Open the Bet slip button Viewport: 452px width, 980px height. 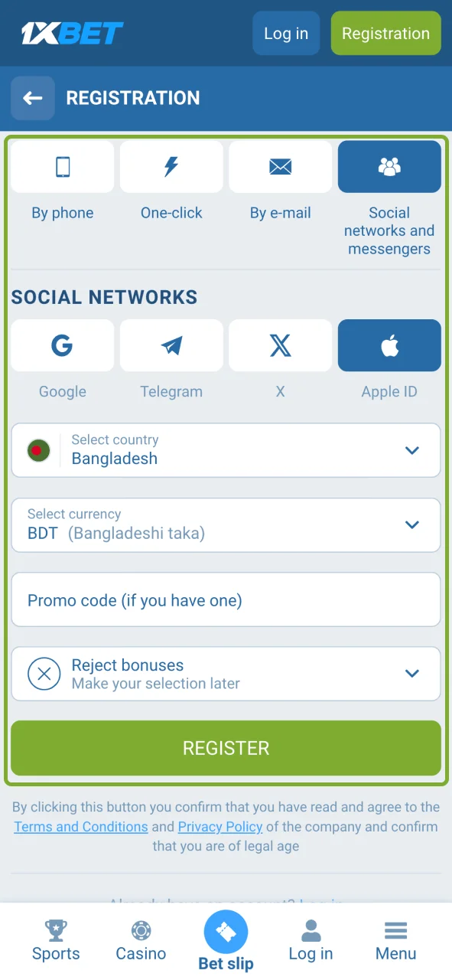tap(226, 941)
